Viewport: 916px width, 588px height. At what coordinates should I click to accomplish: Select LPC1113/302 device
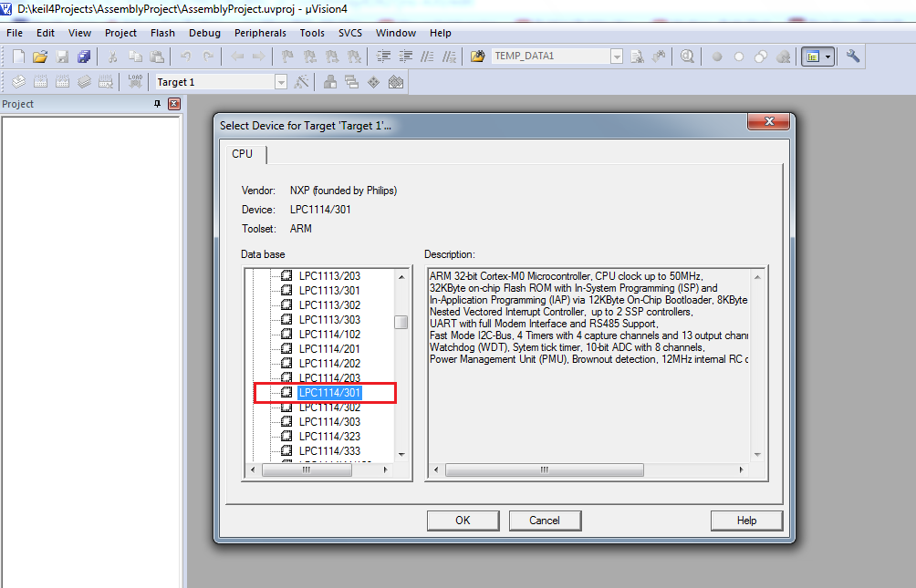click(329, 304)
